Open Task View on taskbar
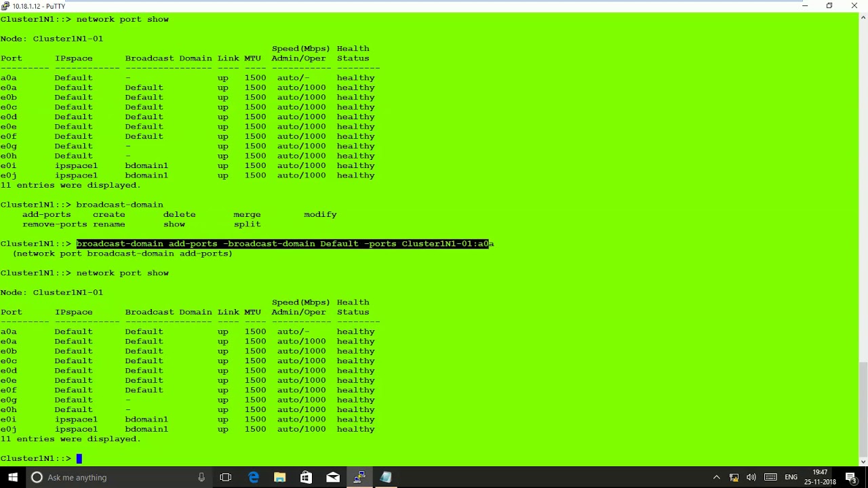The height and width of the screenshot is (488, 868). tap(226, 477)
